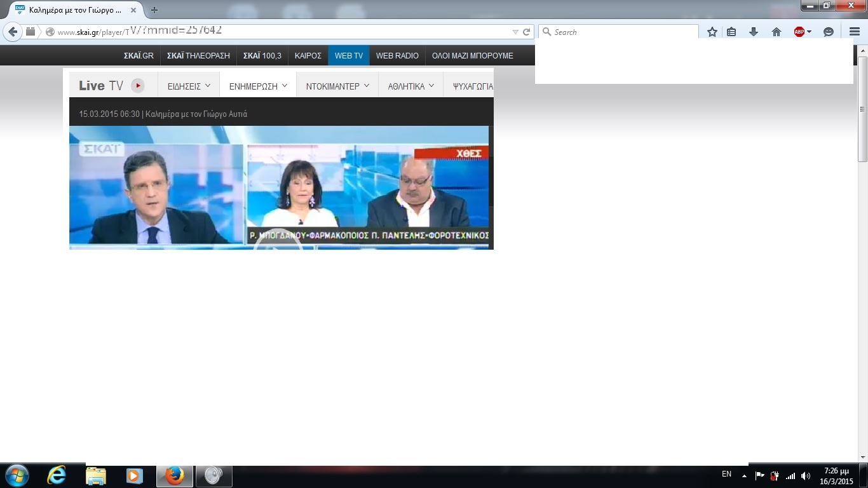This screenshot has width=868, height=488.
Task: Open Windows Media Player taskbar icon
Action: pos(134,475)
